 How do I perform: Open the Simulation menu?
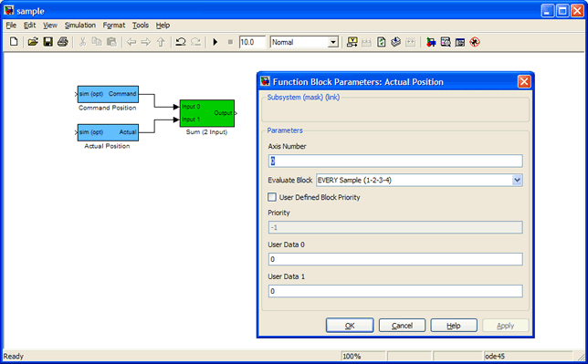[x=80, y=26]
